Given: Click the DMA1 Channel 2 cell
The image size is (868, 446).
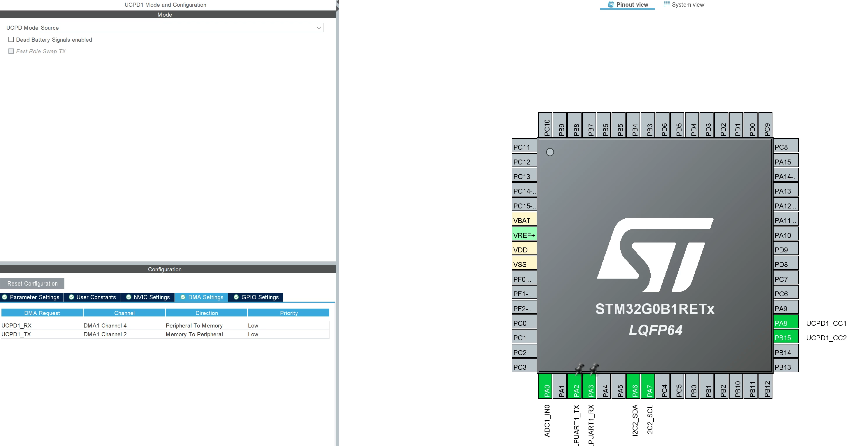Looking at the screenshot, I should [x=124, y=334].
